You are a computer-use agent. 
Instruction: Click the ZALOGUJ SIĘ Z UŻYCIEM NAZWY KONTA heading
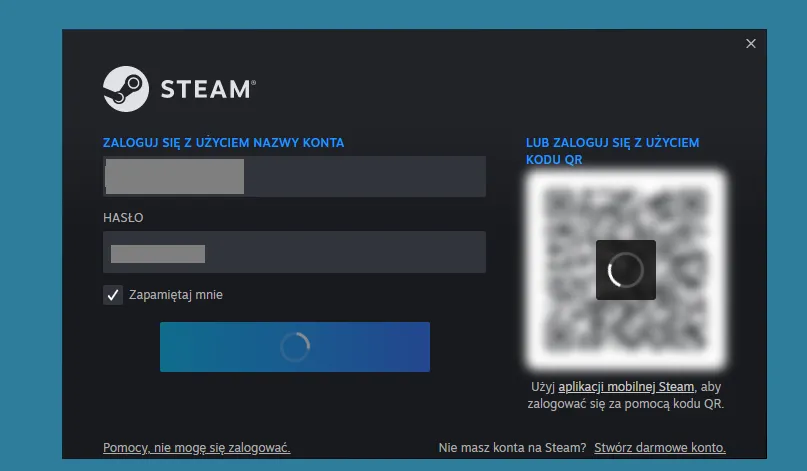pyautogui.click(x=223, y=143)
